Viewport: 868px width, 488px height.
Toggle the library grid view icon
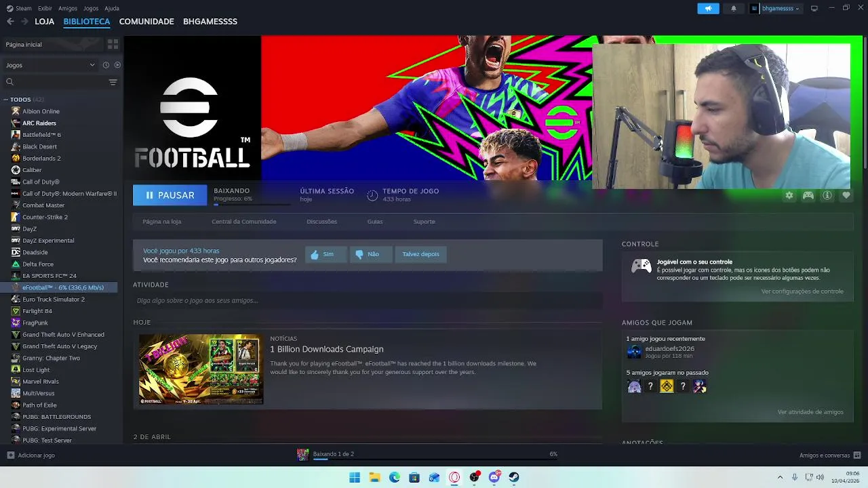point(113,44)
